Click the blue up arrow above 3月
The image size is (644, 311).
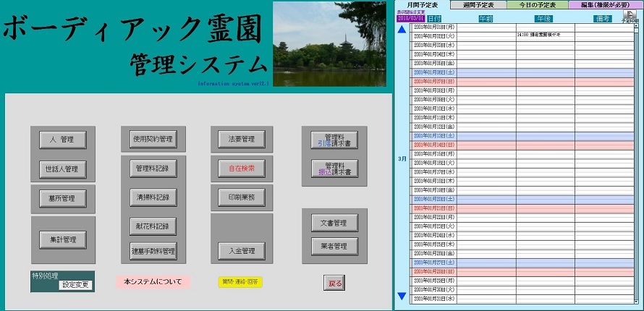[x=402, y=30]
